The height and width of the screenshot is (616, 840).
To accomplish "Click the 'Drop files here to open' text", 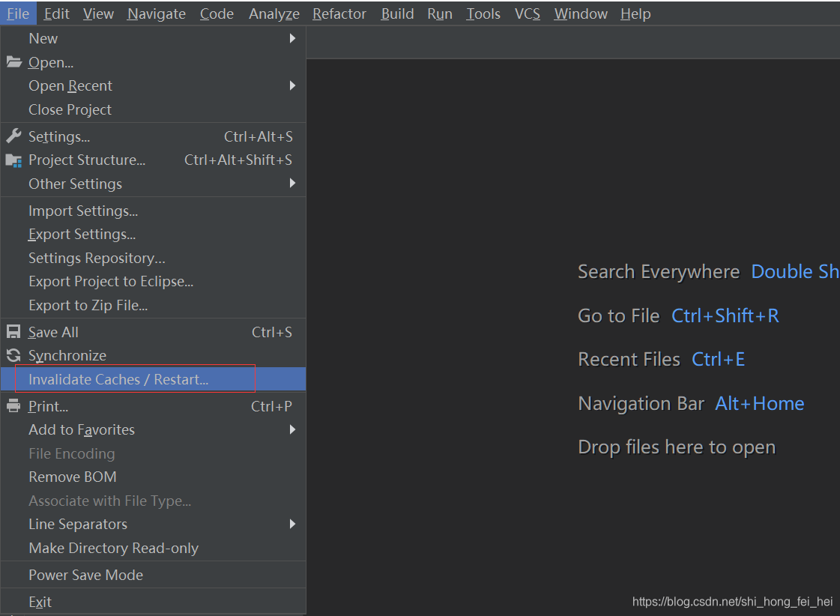I will click(677, 447).
